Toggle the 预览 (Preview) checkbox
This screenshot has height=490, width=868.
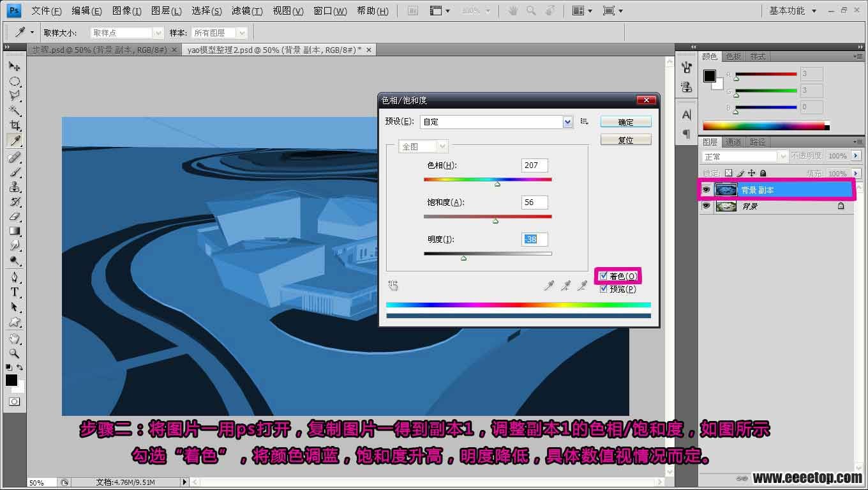[x=604, y=289]
